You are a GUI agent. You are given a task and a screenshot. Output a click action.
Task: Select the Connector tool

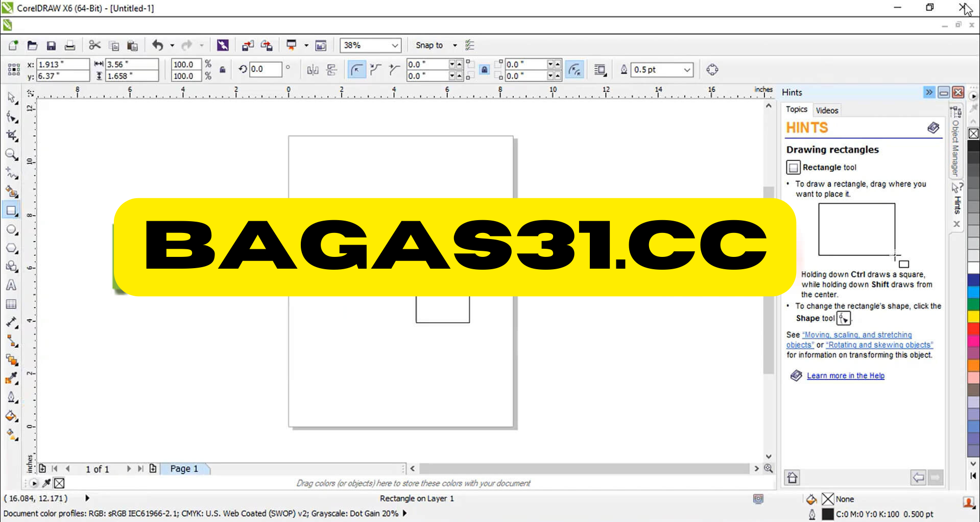point(11,341)
